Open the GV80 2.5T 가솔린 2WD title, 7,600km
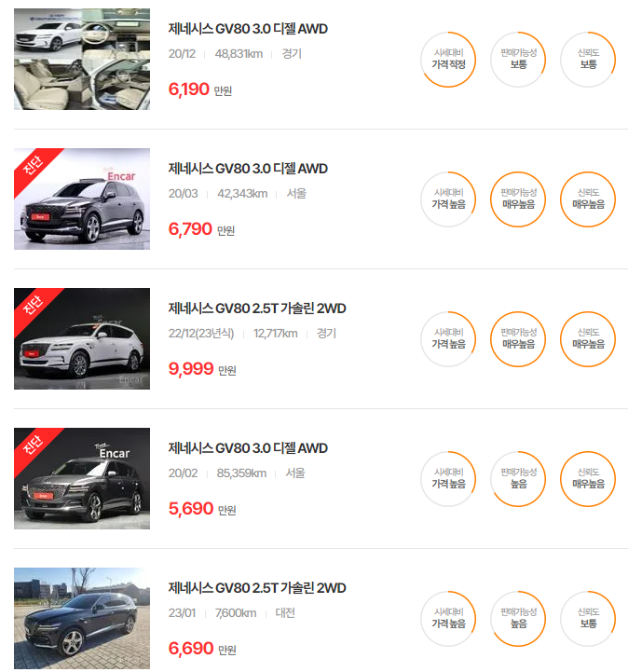 pos(257,587)
